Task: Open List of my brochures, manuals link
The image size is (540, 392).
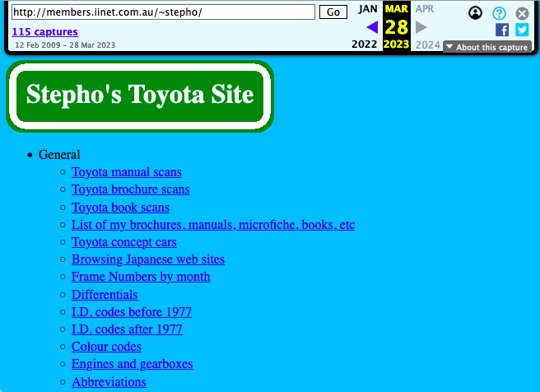Action: pyautogui.click(x=213, y=225)
